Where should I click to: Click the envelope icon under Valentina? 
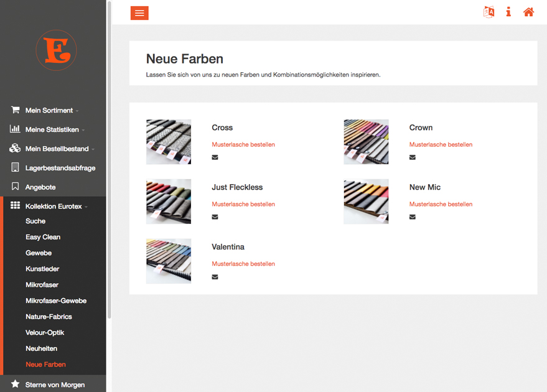215,277
